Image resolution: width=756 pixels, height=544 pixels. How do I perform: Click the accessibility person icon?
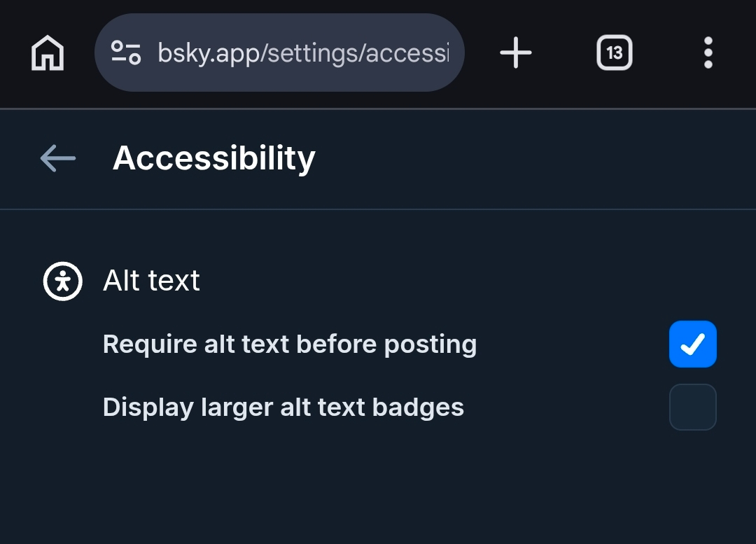[x=62, y=281]
